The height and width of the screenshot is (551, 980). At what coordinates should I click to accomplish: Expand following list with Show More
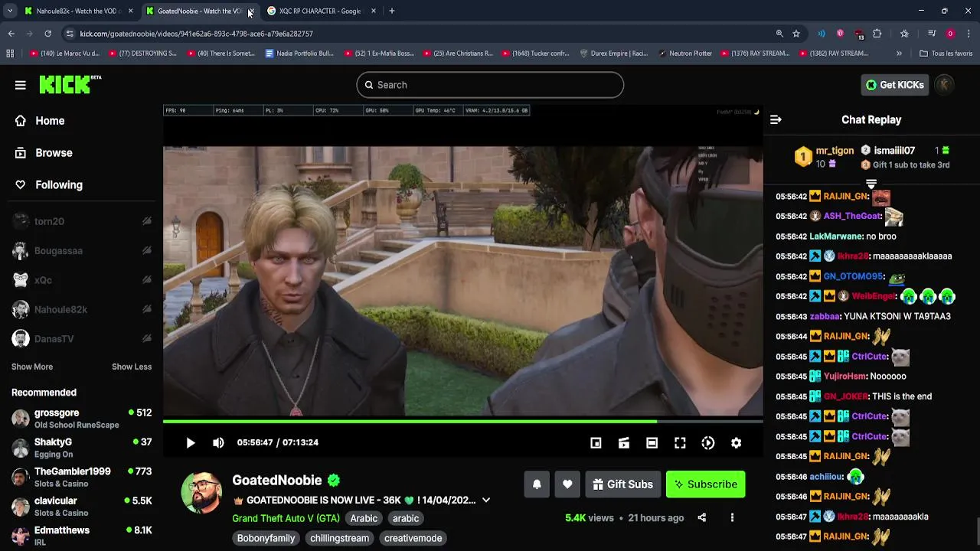tap(32, 367)
